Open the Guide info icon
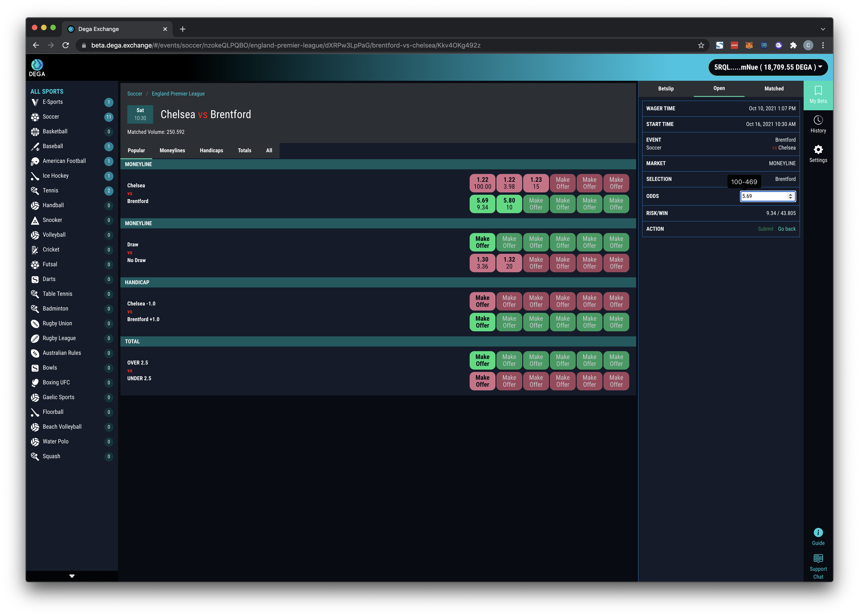The height and width of the screenshot is (616, 859). (x=818, y=533)
